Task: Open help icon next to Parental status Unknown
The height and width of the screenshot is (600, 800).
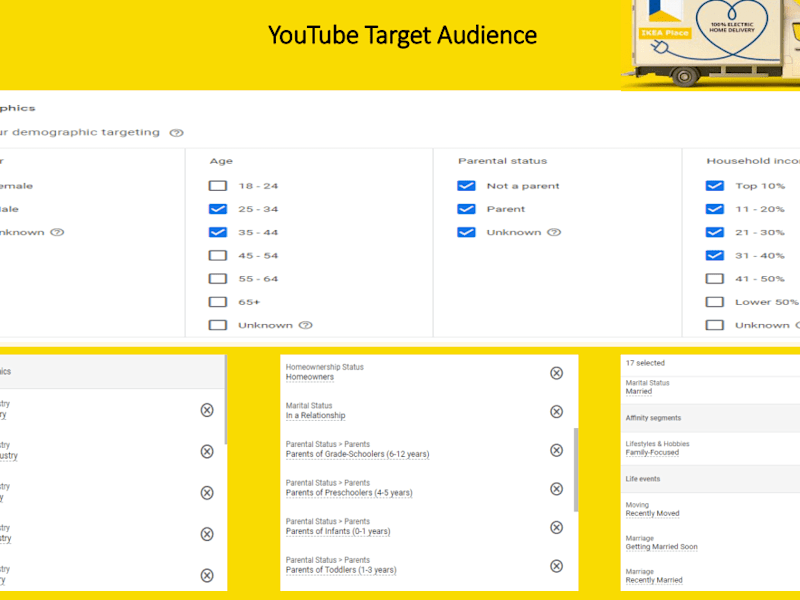Action: 554,232
